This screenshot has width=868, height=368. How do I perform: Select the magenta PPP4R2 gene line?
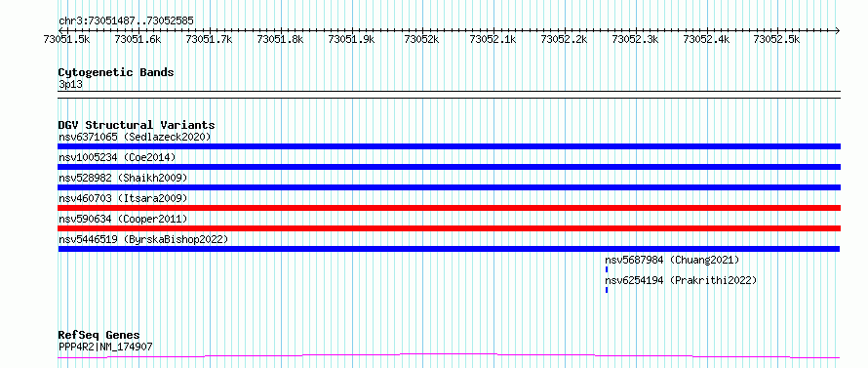449,356
